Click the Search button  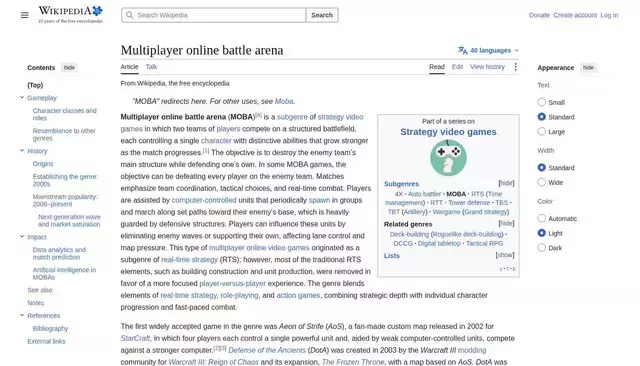tap(322, 15)
